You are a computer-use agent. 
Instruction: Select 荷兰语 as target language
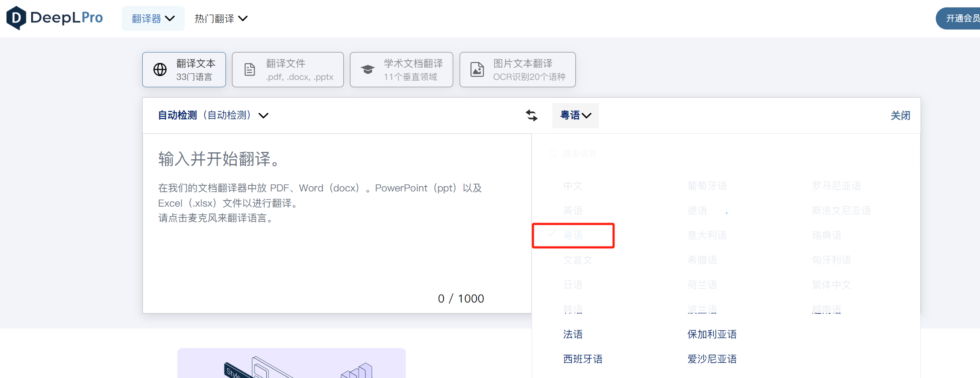pos(702,285)
